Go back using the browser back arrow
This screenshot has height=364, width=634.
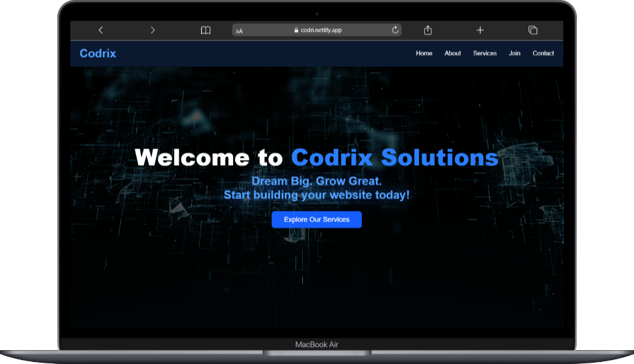(x=100, y=30)
